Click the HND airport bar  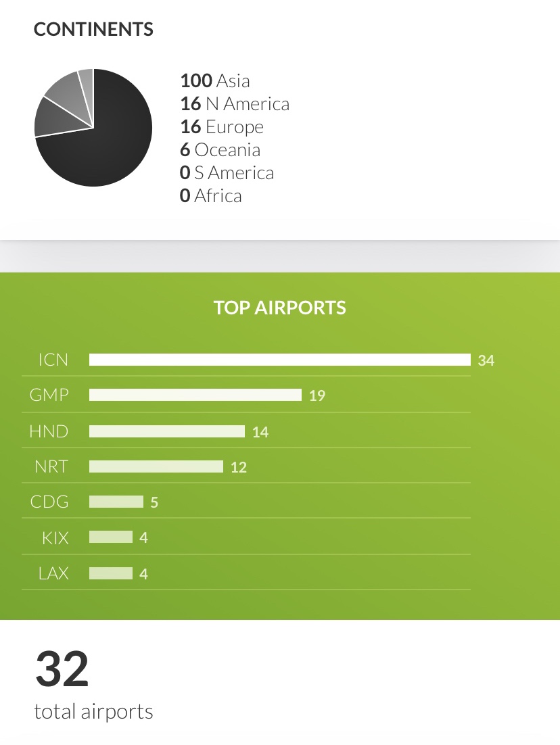tap(167, 431)
